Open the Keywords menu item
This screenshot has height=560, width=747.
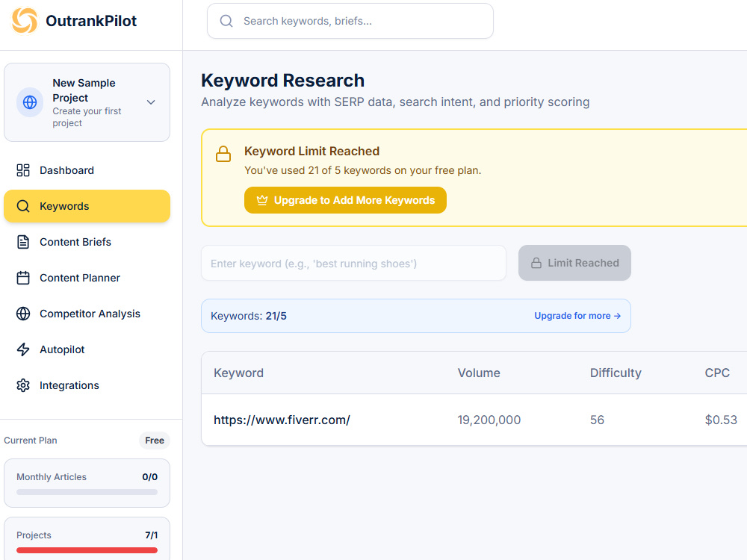point(87,206)
